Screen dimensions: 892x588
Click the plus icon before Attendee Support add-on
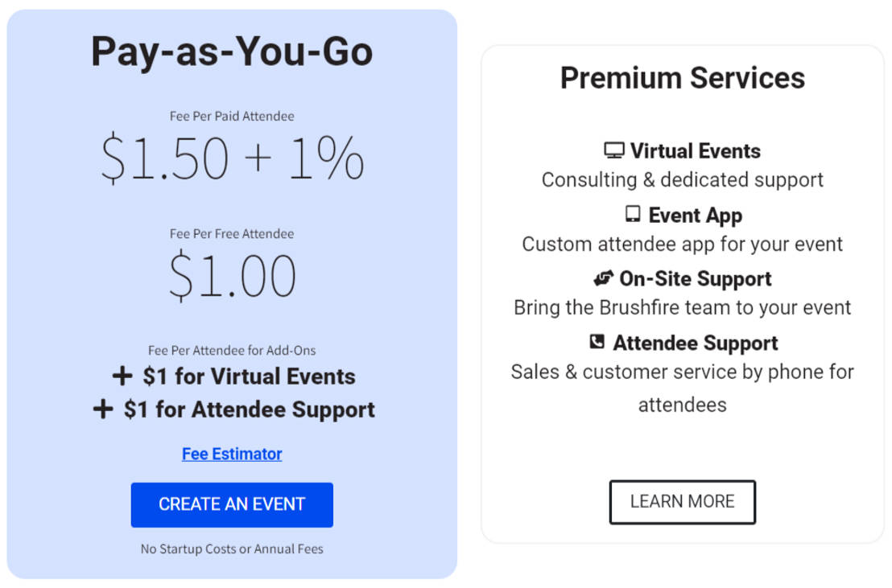(x=103, y=409)
